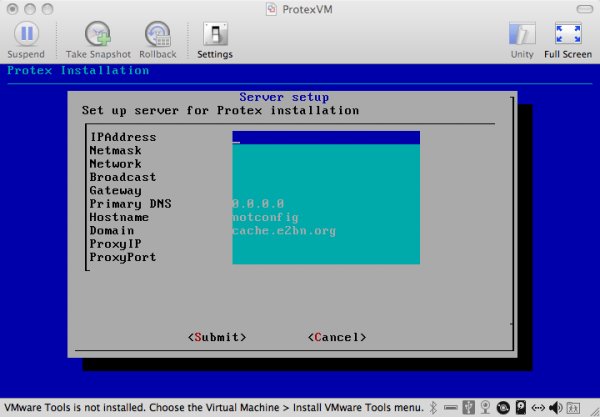Click the window resize grip corner

[x=594, y=411]
